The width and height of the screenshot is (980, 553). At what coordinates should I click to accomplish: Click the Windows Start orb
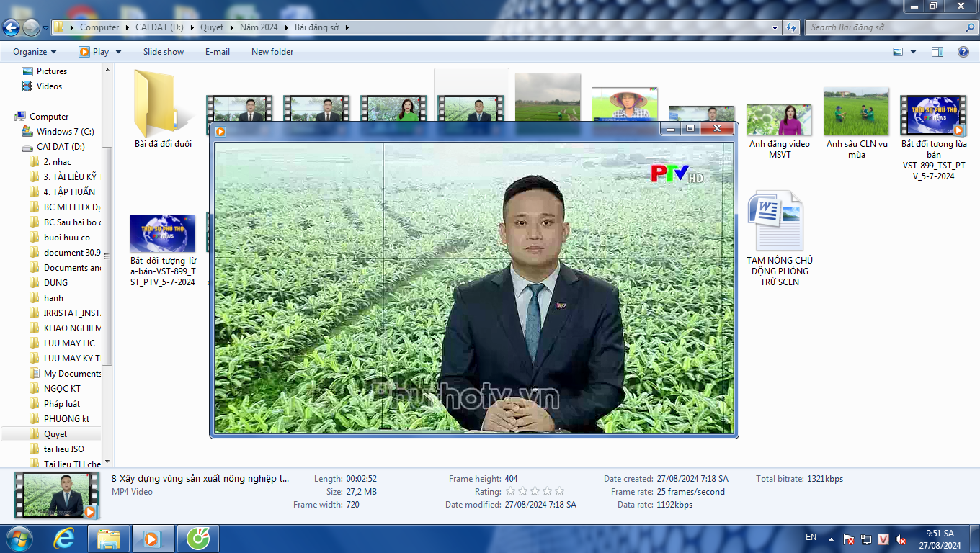click(x=19, y=539)
